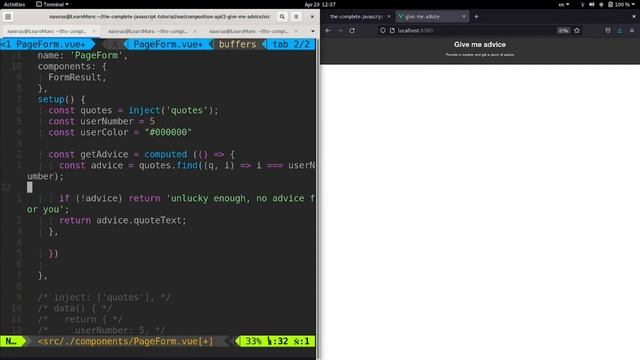This screenshot has width=640, height=360.
Task: Click the Wi-Fi status icon
Action: pyautogui.click(x=582, y=4)
